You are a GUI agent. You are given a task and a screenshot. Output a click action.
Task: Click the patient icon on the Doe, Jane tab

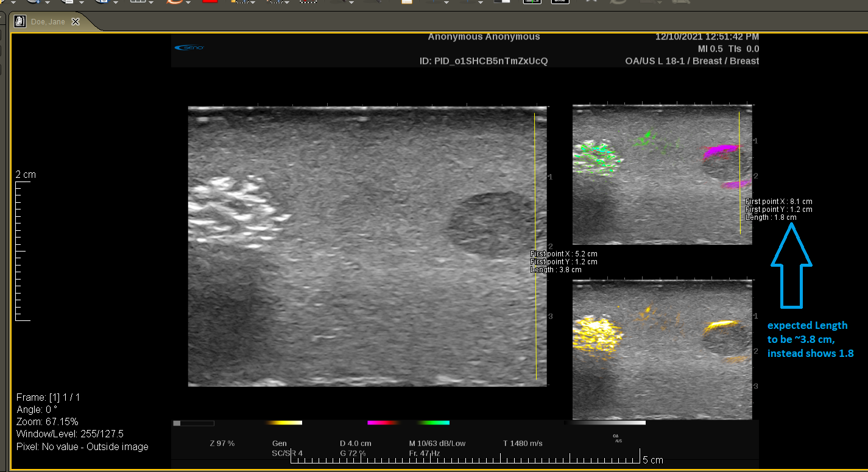coord(20,21)
